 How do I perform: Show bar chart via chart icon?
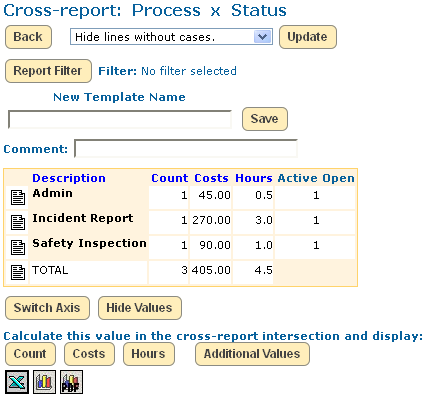pos(44,382)
